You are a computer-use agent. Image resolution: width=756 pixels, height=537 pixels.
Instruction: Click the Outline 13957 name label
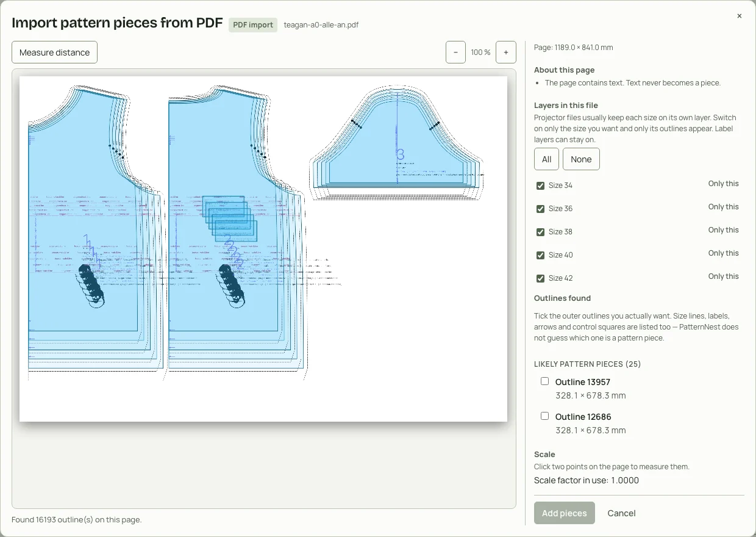pyautogui.click(x=582, y=382)
